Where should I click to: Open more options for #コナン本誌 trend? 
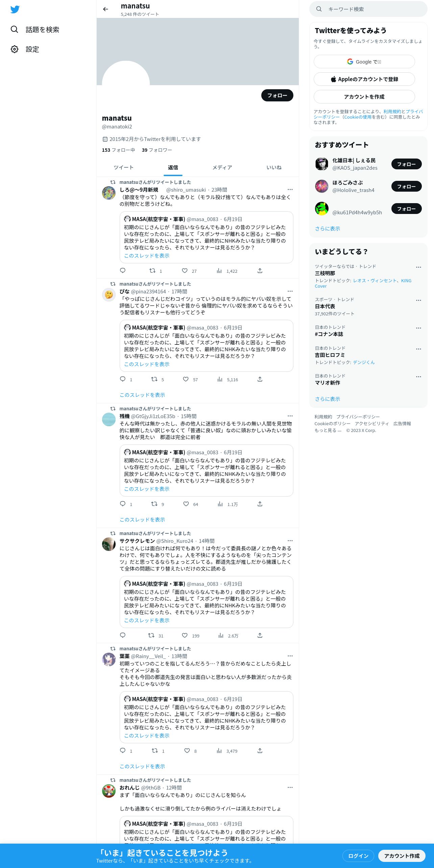418,328
